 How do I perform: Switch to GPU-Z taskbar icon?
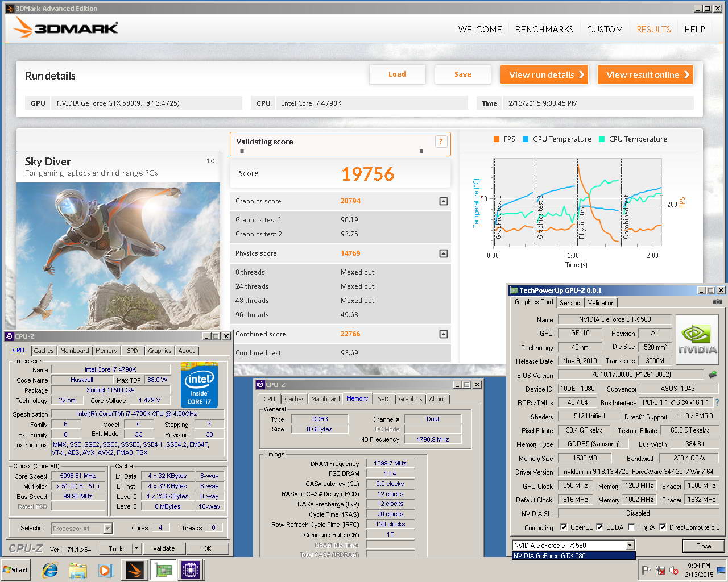click(x=163, y=570)
